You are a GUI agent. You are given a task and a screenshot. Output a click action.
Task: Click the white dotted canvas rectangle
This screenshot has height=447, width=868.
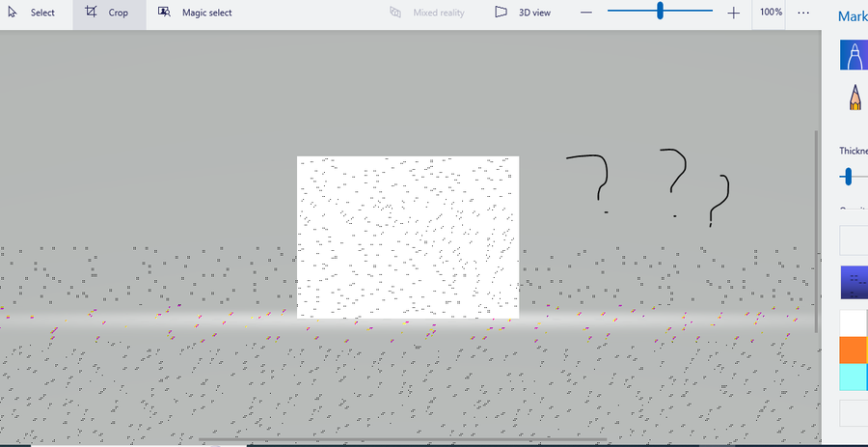tap(408, 237)
